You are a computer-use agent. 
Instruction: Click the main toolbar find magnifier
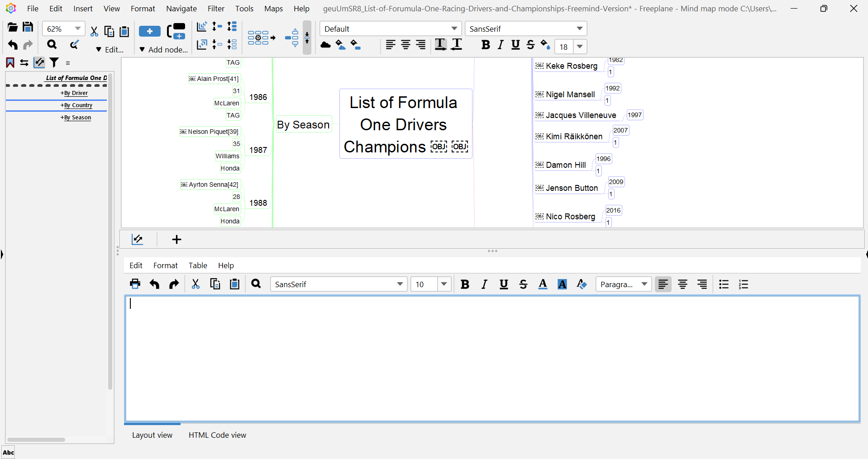(52, 44)
